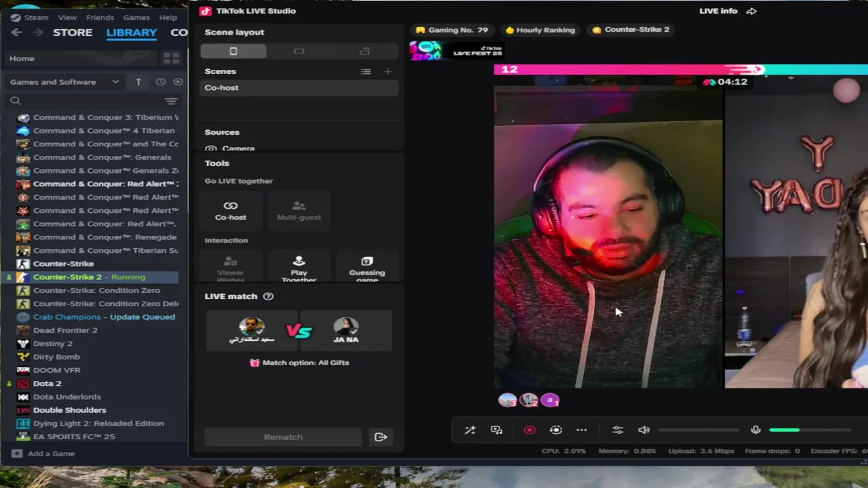Mute the microphone icon
Viewport: 868px width, 488px height.
pyautogui.click(x=755, y=430)
